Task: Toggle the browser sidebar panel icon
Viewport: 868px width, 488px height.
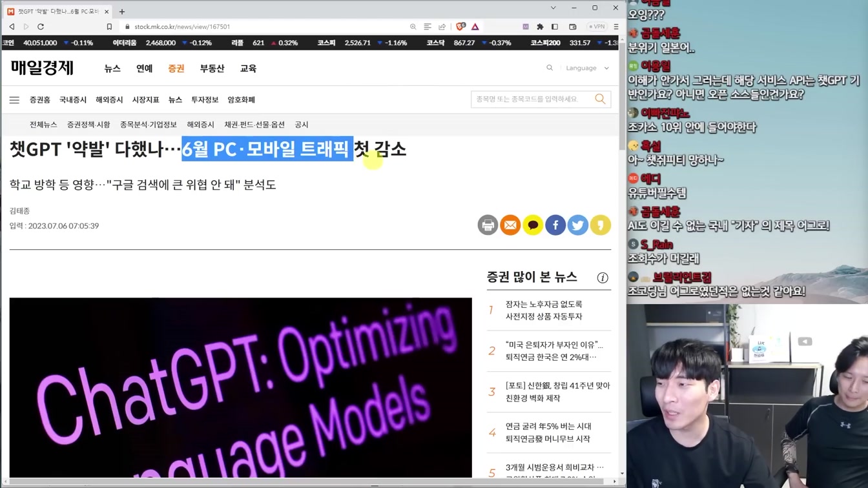Action: coord(555,26)
